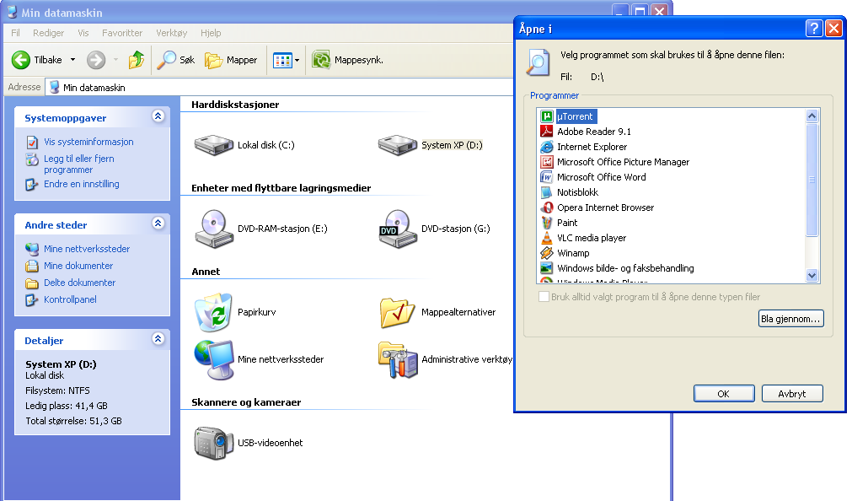Viewport: 868px width, 501px height.
Task: Open the Lokal disk (C:) drive icon
Action: (x=214, y=145)
